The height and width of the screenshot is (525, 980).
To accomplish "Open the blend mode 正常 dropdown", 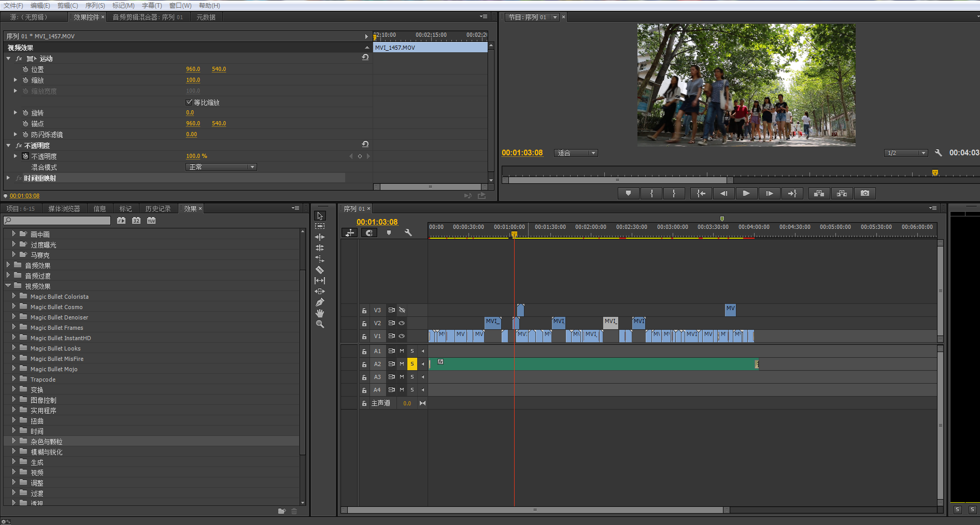I will pos(221,167).
